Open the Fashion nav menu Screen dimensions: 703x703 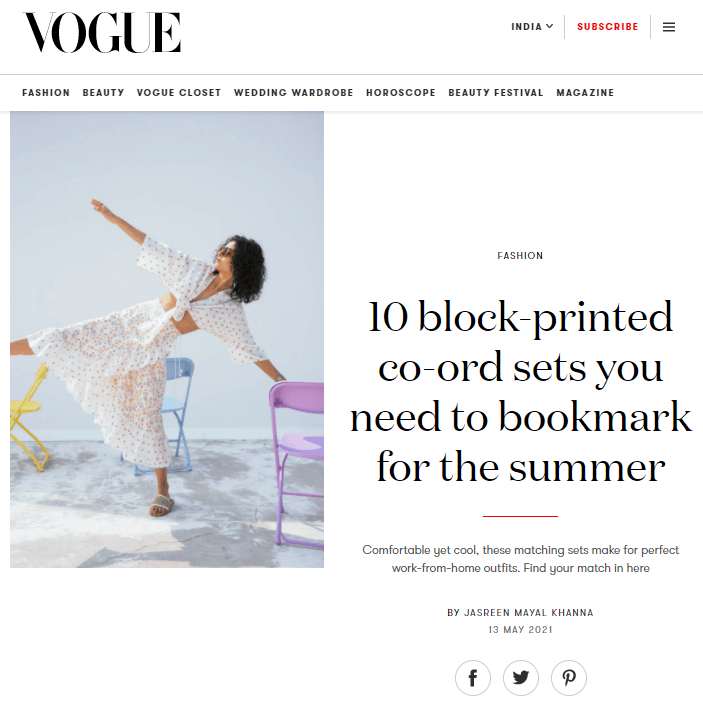46,93
